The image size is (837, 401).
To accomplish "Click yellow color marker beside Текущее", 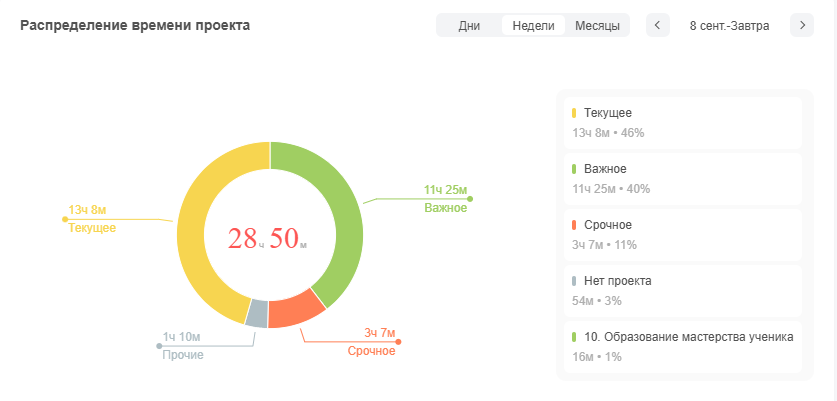I will tap(574, 113).
